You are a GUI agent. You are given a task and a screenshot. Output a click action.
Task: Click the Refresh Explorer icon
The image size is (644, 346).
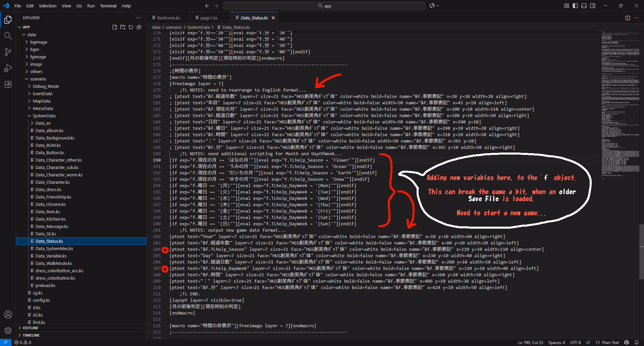coord(131,27)
